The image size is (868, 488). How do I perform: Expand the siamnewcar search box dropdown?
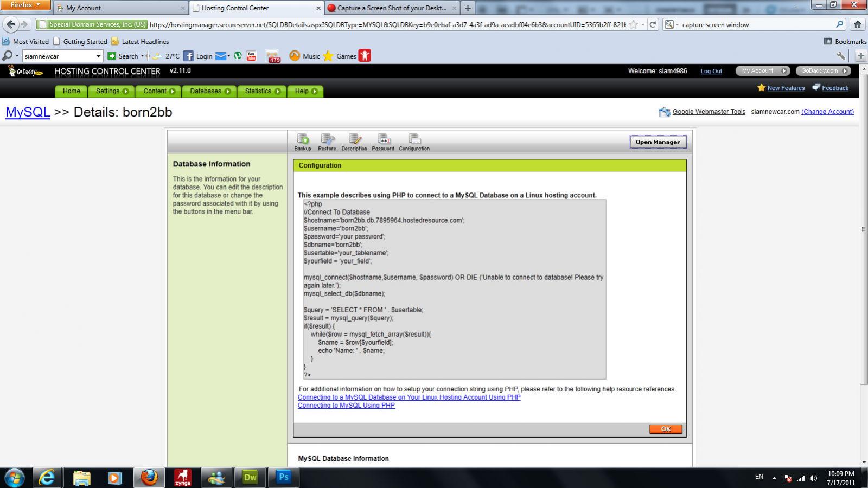tap(98, 56)
